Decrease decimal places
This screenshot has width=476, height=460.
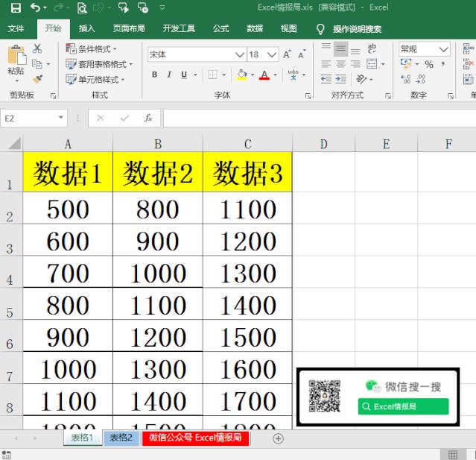point(421,79)
